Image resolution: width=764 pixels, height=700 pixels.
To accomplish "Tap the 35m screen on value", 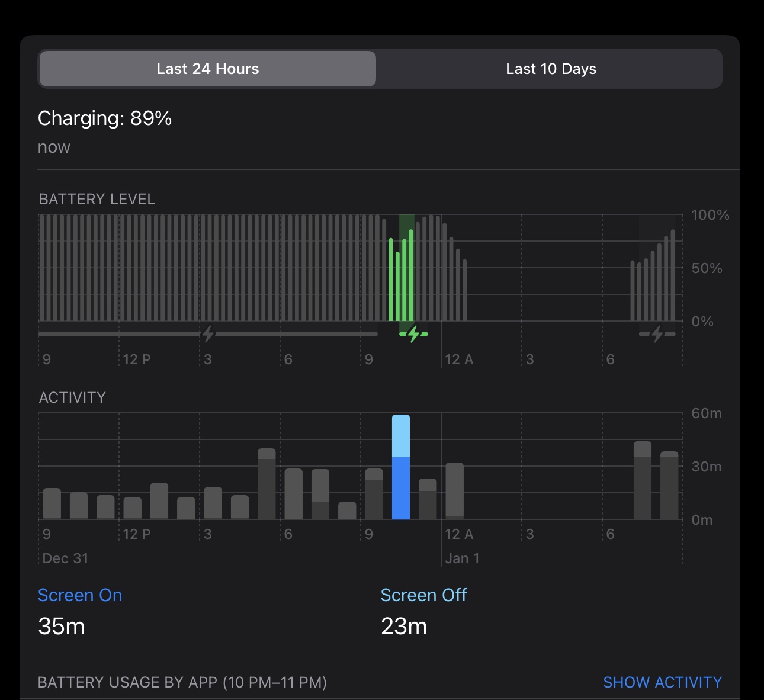I will pos(62,626).
